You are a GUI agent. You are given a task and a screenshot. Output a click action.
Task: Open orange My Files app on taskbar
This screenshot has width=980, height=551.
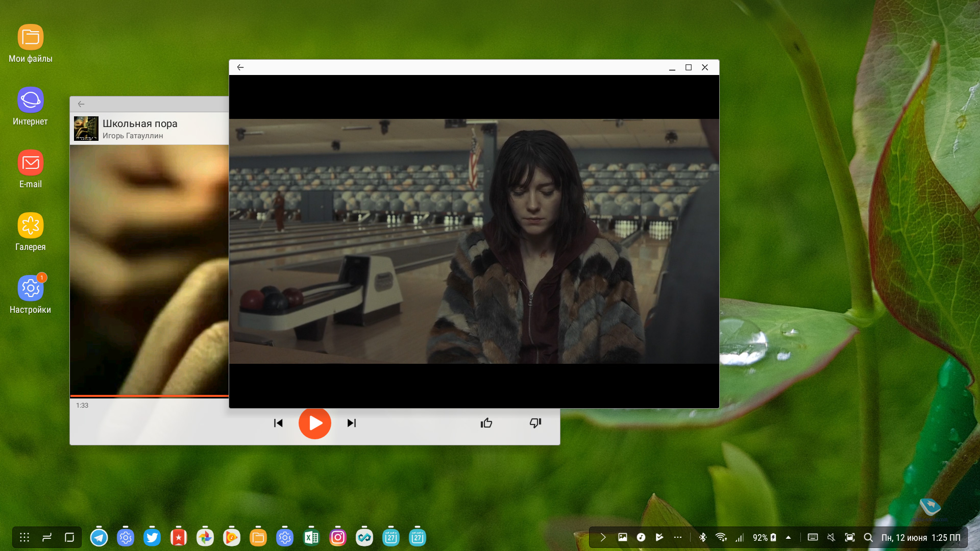[x=258, y=537]
